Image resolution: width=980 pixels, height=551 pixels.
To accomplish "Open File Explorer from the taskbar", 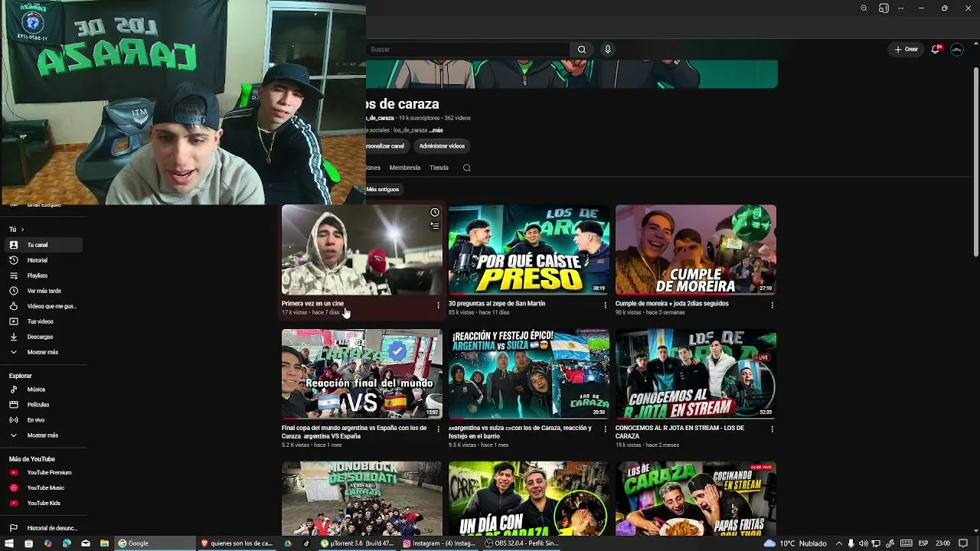I will click(105, 543).
